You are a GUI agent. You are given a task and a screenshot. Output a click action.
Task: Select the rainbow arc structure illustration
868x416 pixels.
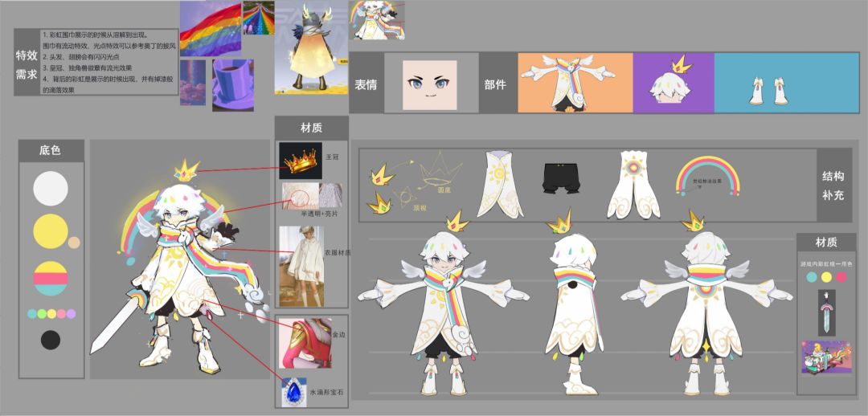click(x=707, y=177)
